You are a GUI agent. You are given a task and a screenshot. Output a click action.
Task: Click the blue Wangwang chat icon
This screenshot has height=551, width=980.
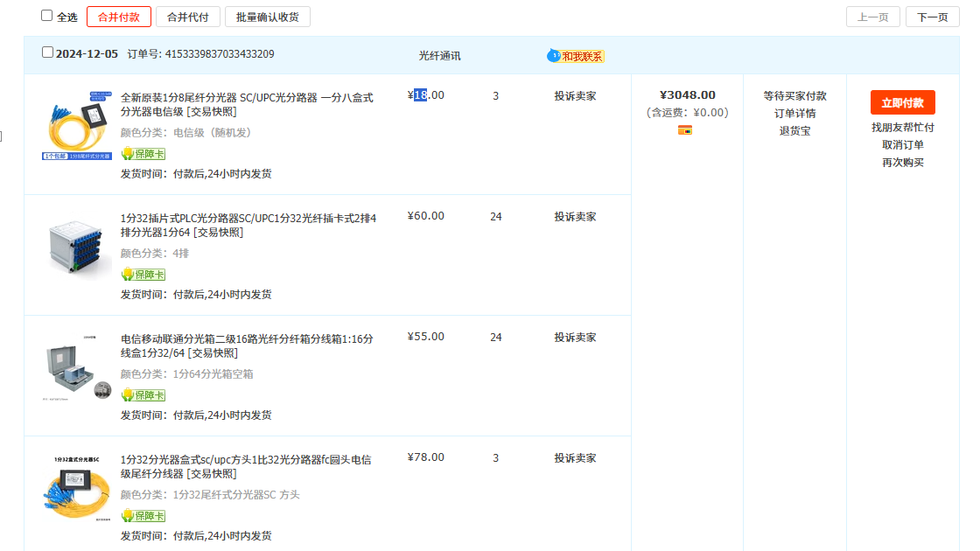click(553, 56)
